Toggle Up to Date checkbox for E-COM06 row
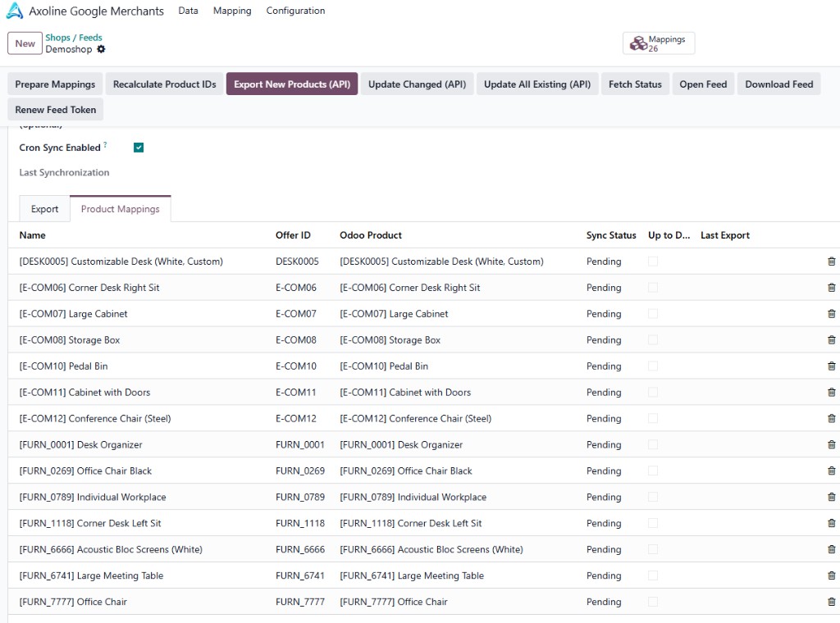840x623 pixels. click(x=652, y=288)
